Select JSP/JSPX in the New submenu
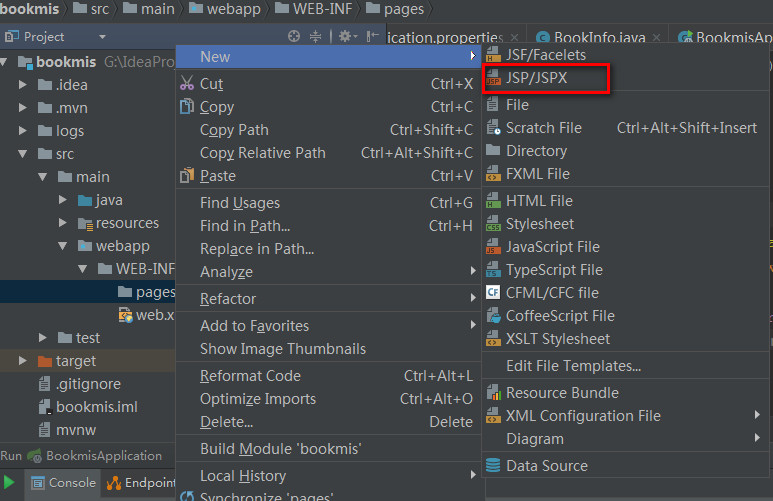The height and width of the screenshot is (501, 773). coord(536,78)
